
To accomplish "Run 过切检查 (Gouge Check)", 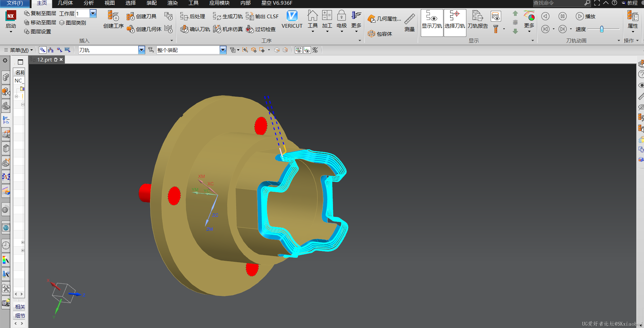I will [261, 29].
